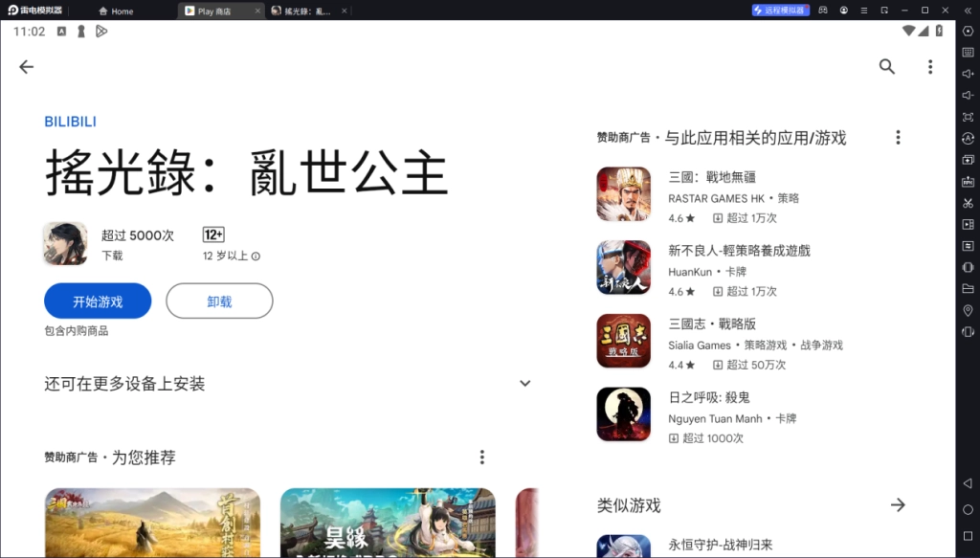The width and height of the screenshot is (980, 558).
Task: Click the 包含内购商品 note
Action: [77, 331]
